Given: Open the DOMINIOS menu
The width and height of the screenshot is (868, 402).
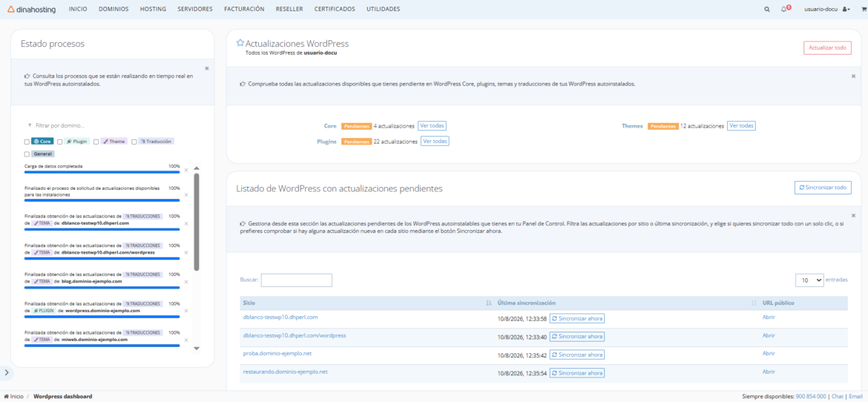Looking at the screenshot, I should (x=114, y=10).
